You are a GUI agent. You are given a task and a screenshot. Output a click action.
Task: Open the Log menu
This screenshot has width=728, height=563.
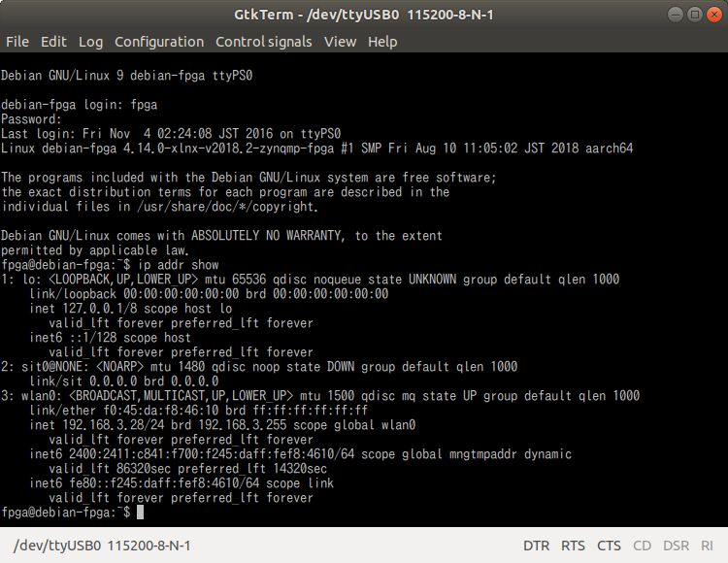(x=90, y=42)
